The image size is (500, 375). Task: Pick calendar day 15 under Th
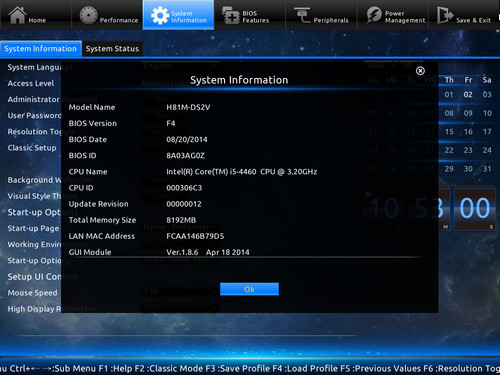point(449,132)
